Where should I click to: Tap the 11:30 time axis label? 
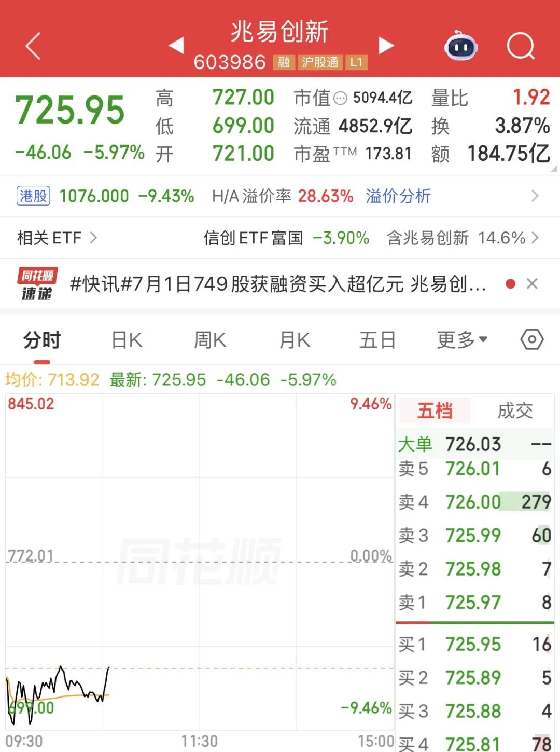point(199,741)
